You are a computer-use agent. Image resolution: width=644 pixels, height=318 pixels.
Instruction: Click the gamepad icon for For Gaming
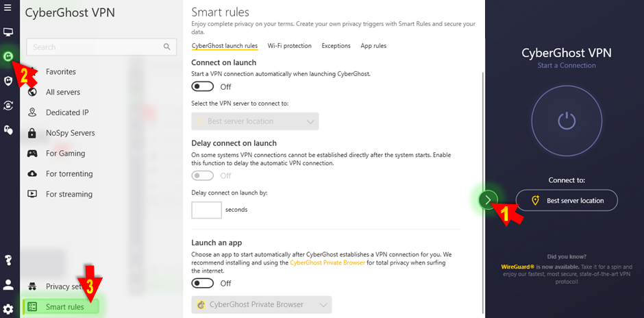[32, 154]
